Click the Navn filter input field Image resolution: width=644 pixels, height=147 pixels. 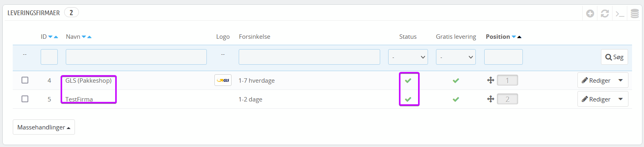(136, 57)
